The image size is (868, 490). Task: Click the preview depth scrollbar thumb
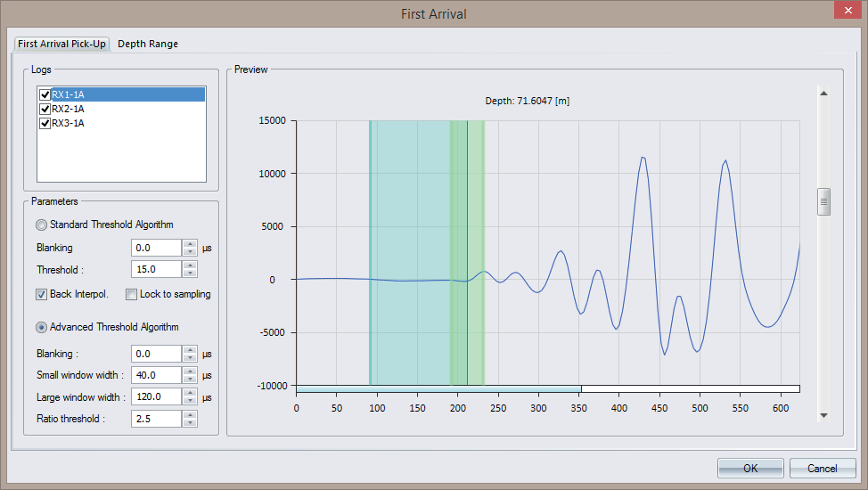coord(824,202)
